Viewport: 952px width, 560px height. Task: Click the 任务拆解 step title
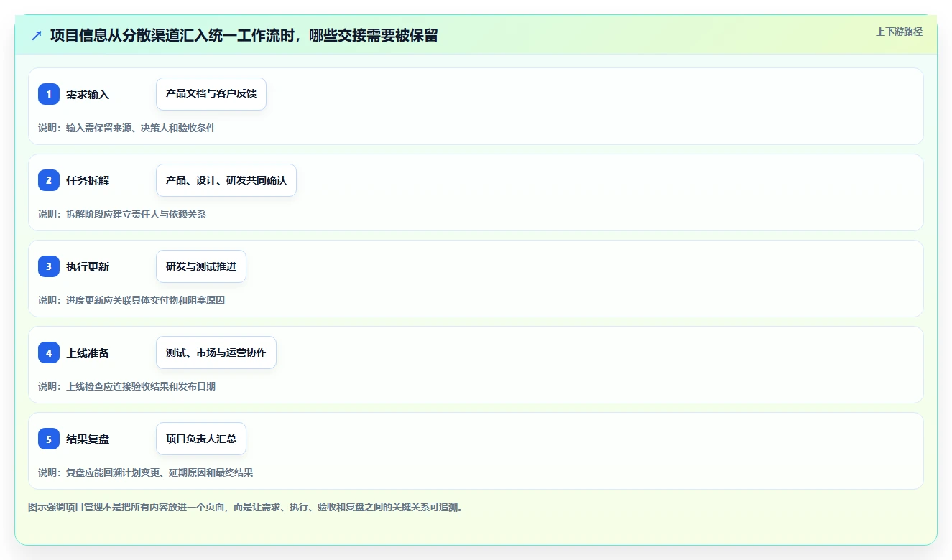pos(88,180)
